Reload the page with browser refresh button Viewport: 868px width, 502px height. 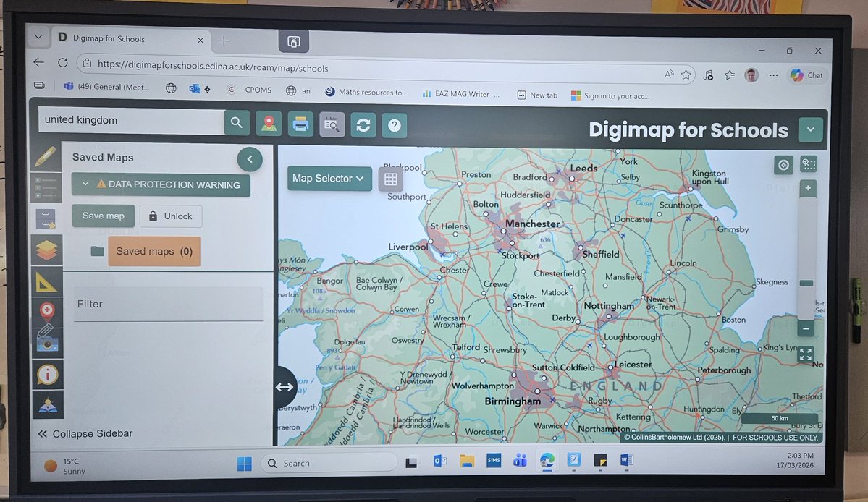click(62, 62)
